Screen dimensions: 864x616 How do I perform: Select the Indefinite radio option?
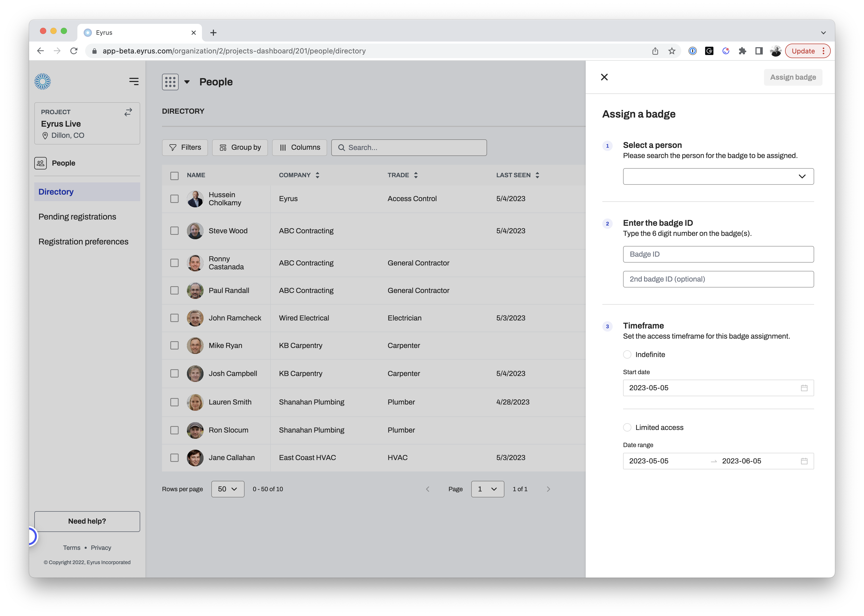tap(627, 355)
